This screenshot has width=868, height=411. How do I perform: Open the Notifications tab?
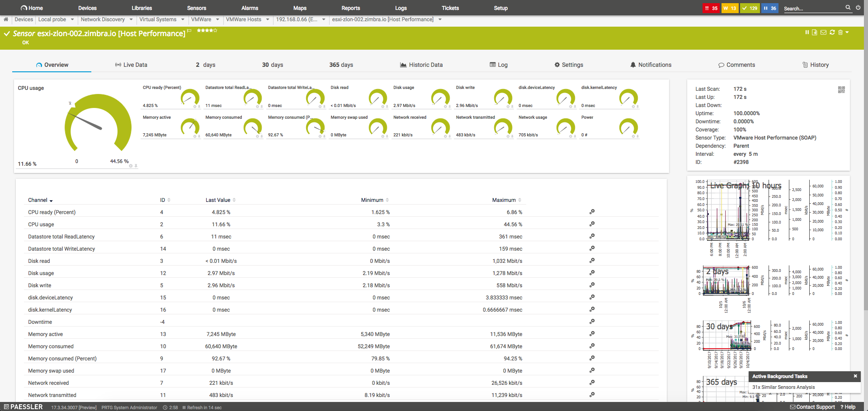point(651,65)
